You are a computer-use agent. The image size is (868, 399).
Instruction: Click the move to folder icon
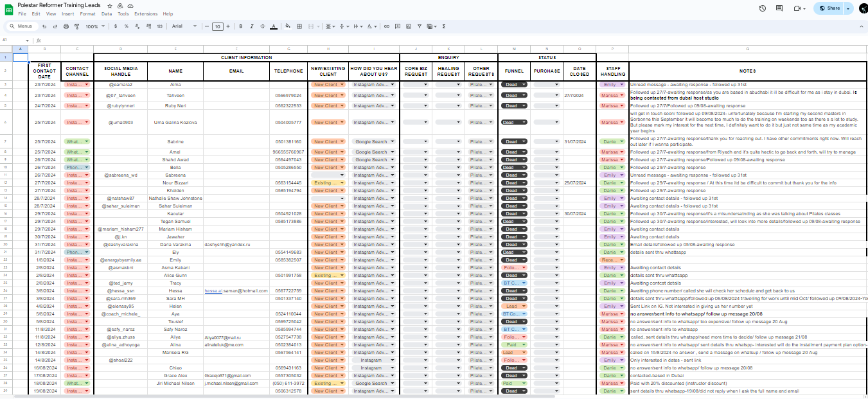point(120,5)
